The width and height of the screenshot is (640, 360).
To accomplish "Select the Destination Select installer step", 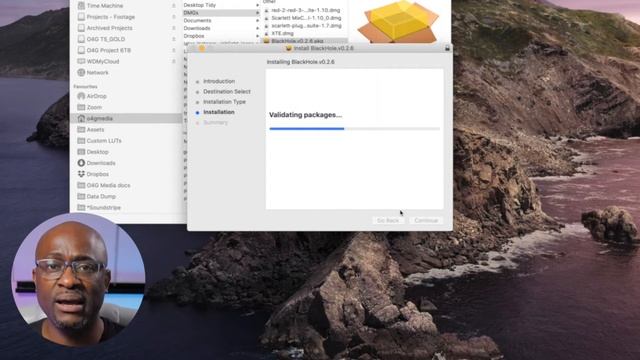I will pos(227,91).
